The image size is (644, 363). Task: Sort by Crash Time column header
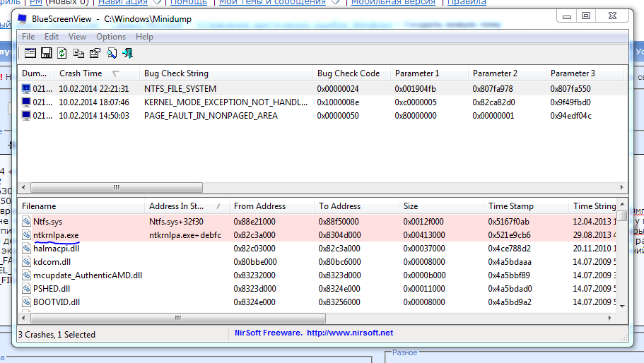[98, 73]
